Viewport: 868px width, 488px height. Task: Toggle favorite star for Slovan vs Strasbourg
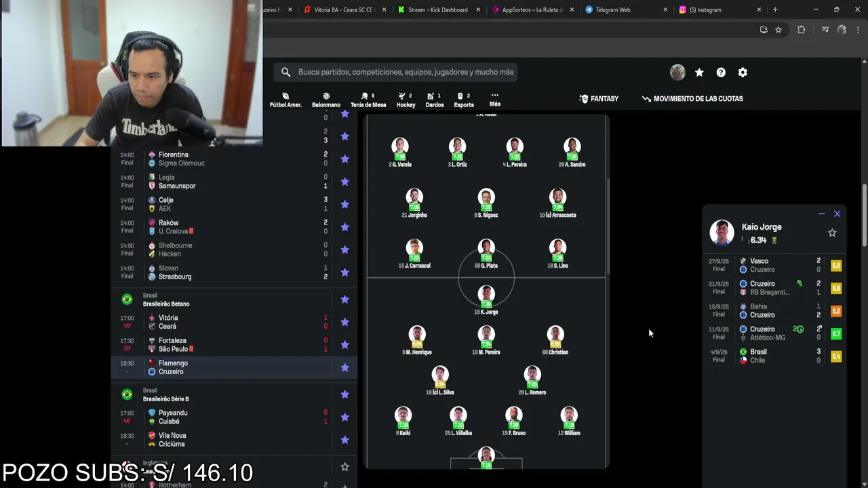pos(344,272)
